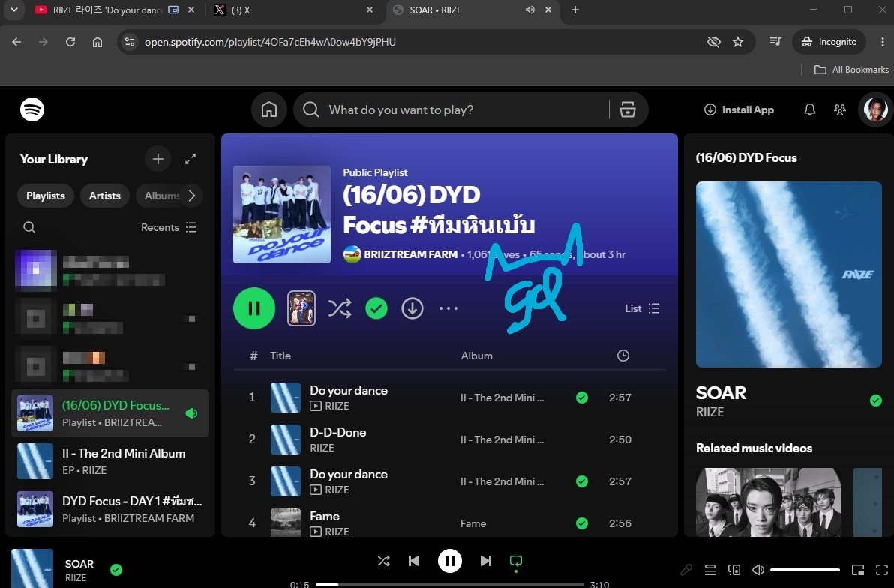
Task: Filter library by Playlists
Action: 46,196
